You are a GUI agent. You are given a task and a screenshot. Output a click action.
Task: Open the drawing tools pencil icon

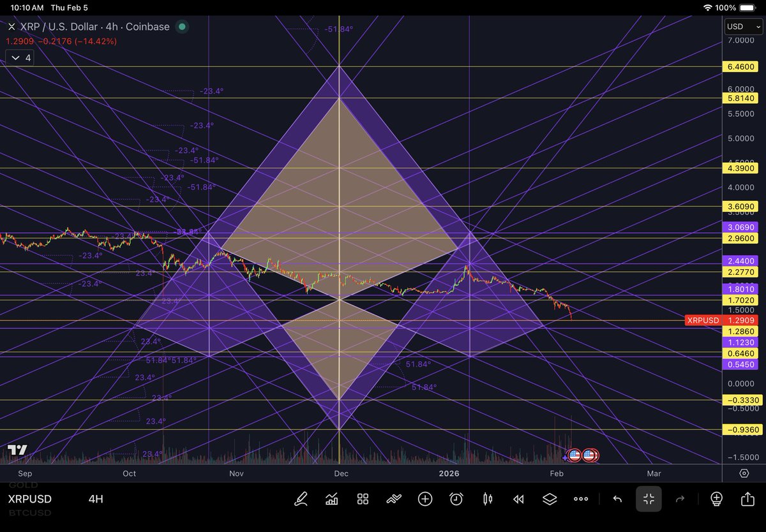click(x=300, y=499)
